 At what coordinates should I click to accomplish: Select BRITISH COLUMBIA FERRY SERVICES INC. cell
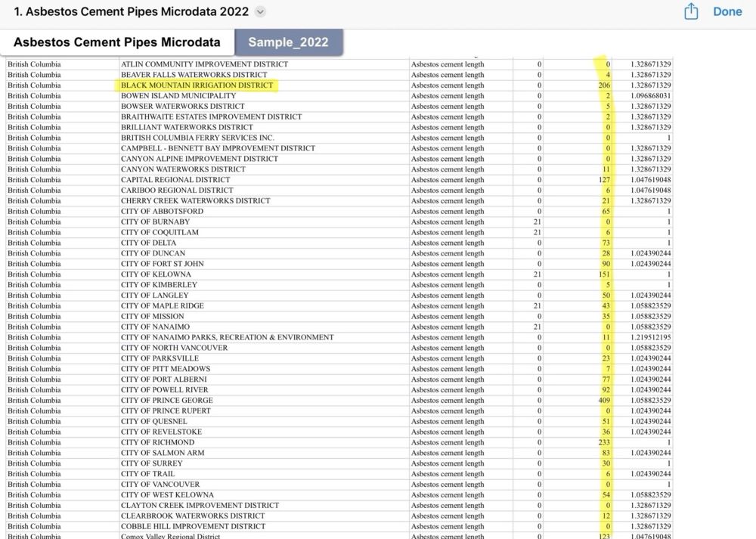pos(264,138)
